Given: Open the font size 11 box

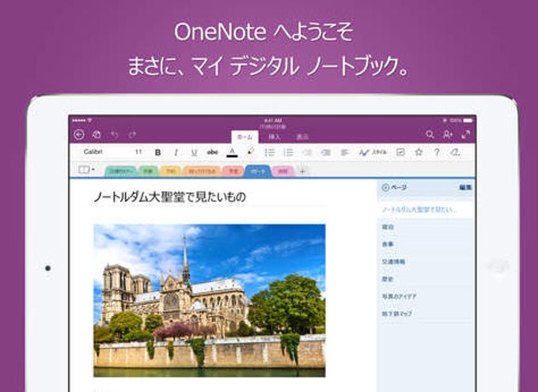Looking at the screenshot, I should [138, 152].
